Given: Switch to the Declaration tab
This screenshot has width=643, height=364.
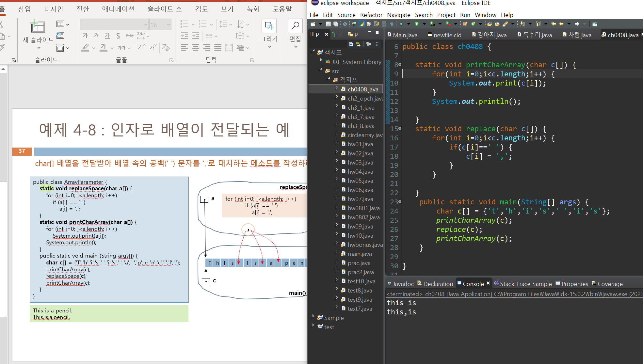Looking at the screenshot, I should (x=435, y=284).
